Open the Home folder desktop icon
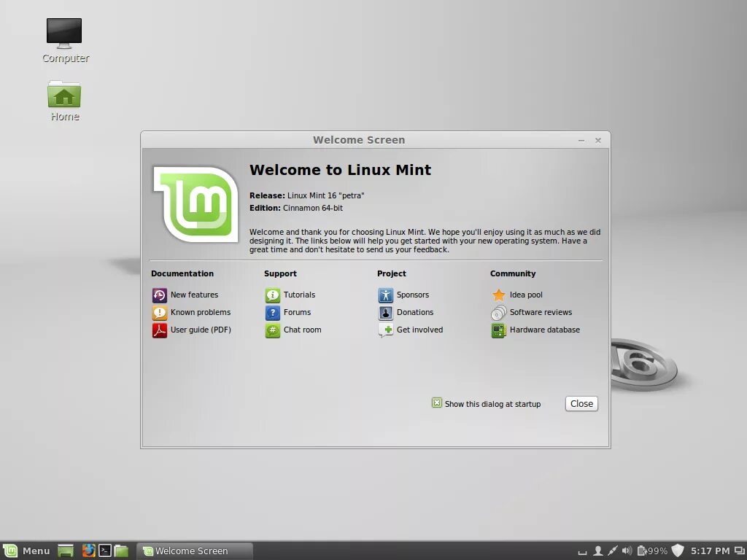The height and width of the screenshot is (560, 747). [65, 101]
